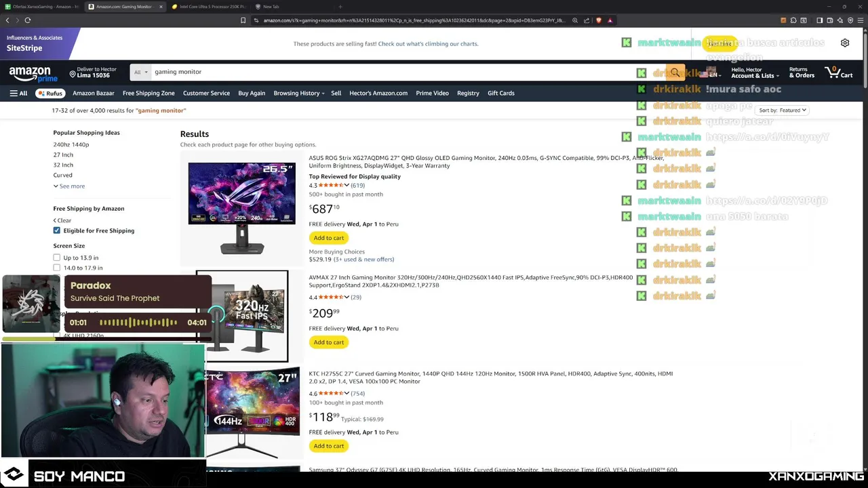Reload the page with the refresh icon
The height and width of the screenshot is (488, 868).
(27, 20)
